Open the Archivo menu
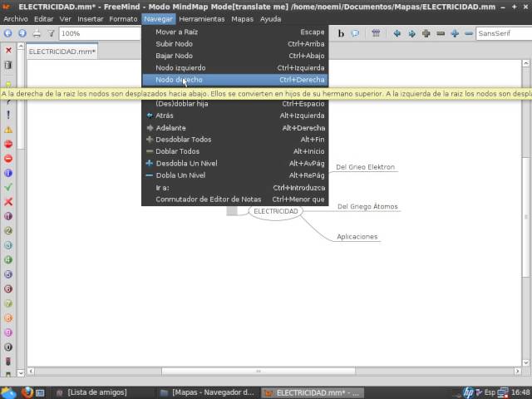Image resolution: width=532 pixels, height=399 pixels. [x=16, y=19]
